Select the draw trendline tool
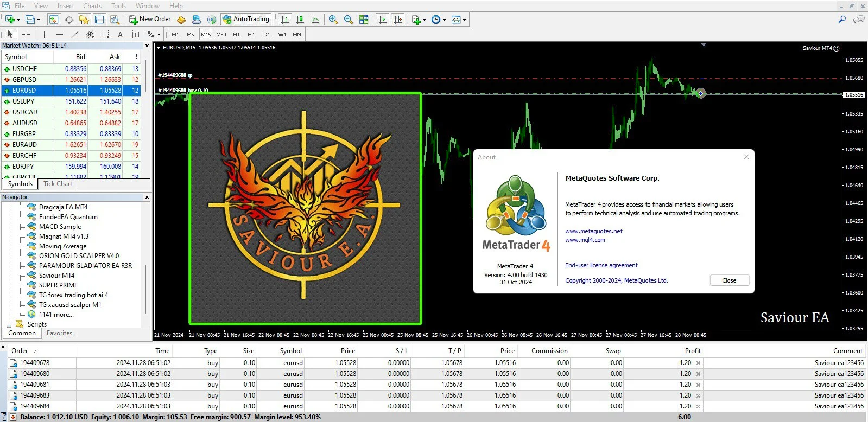Screen dimensions: 868x422 (x=75, y=34)
